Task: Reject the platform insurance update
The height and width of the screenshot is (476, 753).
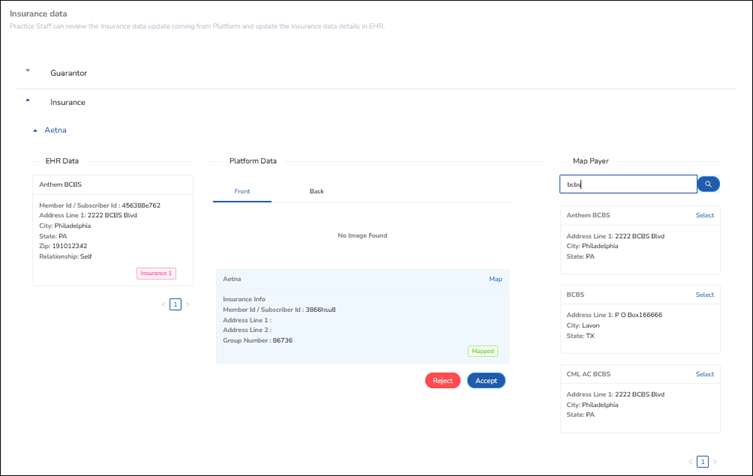Action: (442, 380)
